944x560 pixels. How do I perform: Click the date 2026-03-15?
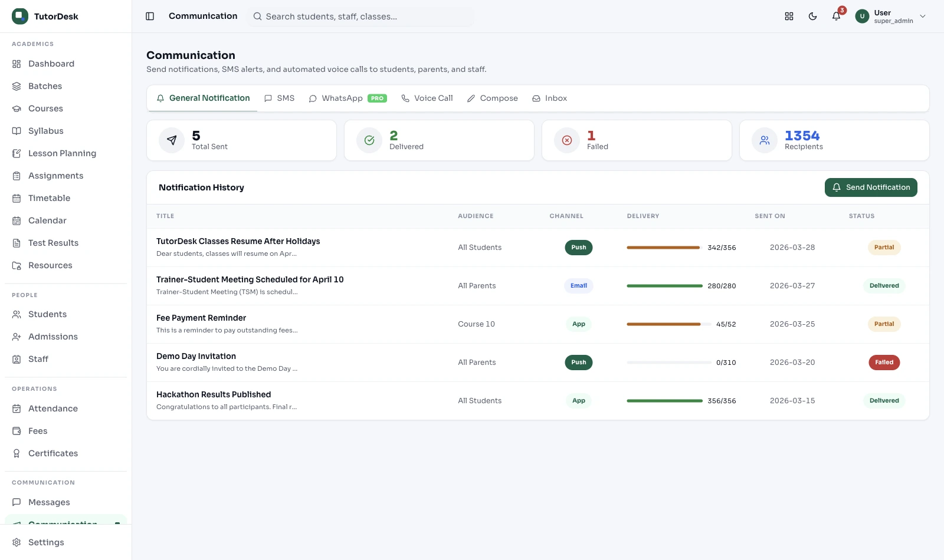click(x=792, y=401)
